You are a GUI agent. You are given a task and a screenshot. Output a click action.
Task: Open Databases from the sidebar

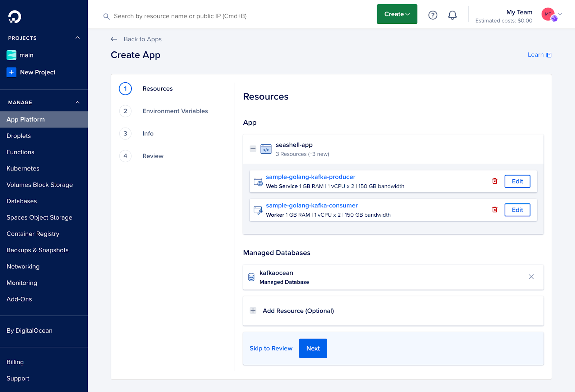(x=21, y=201)
